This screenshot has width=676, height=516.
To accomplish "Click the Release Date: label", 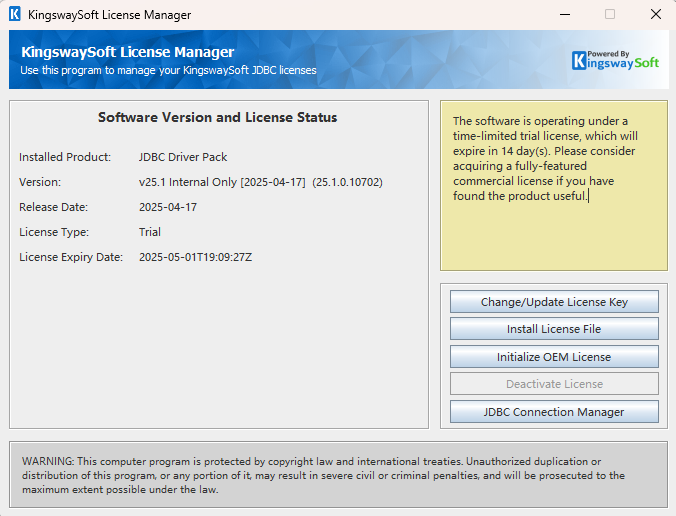I will point(53,207).
